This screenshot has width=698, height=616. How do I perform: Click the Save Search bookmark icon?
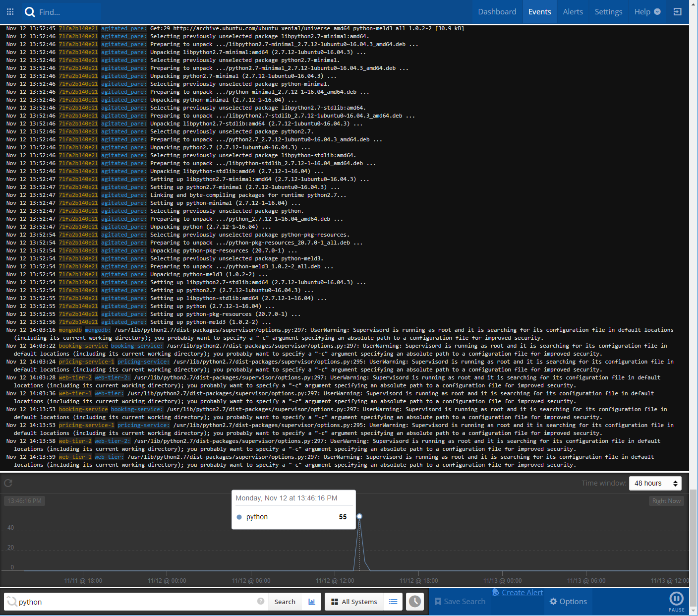[x=438, y=601]
